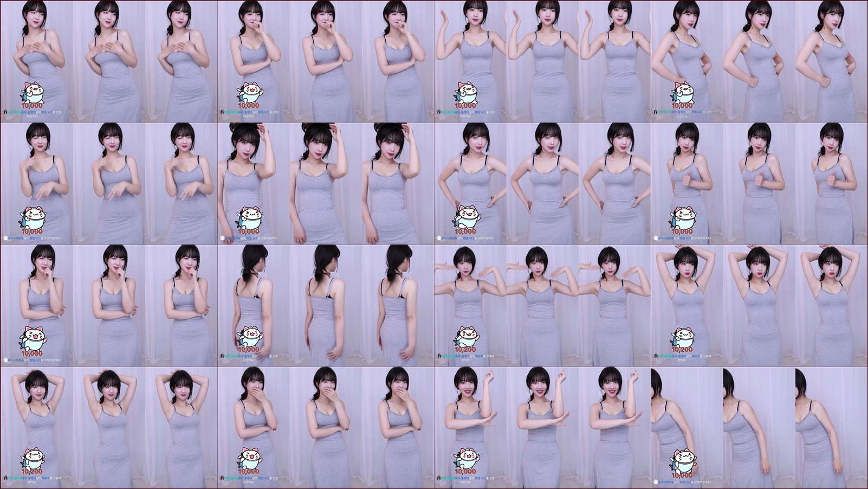
Task: Open the thumbnail with arms stretched out in wave pose
Action: (542, 305)
